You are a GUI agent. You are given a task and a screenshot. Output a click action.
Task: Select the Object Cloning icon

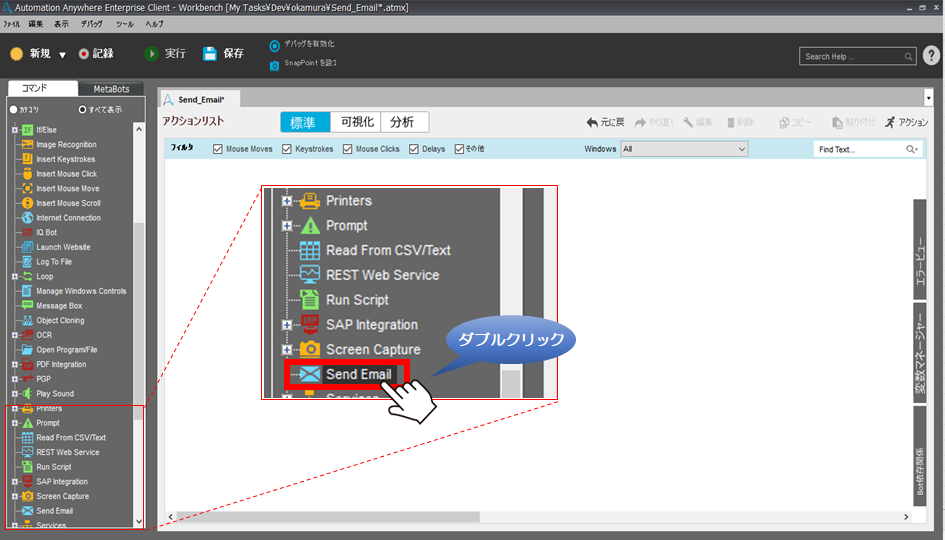pos(27,320)
